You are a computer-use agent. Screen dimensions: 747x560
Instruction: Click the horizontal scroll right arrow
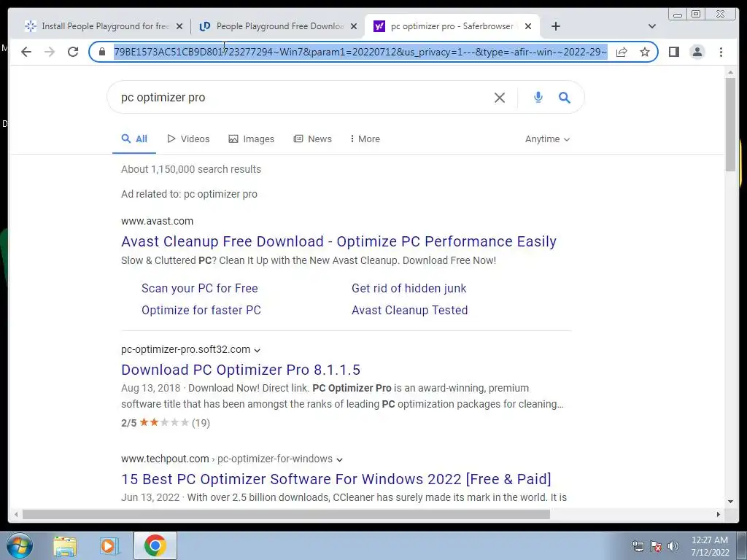click(x=719, y=514)
